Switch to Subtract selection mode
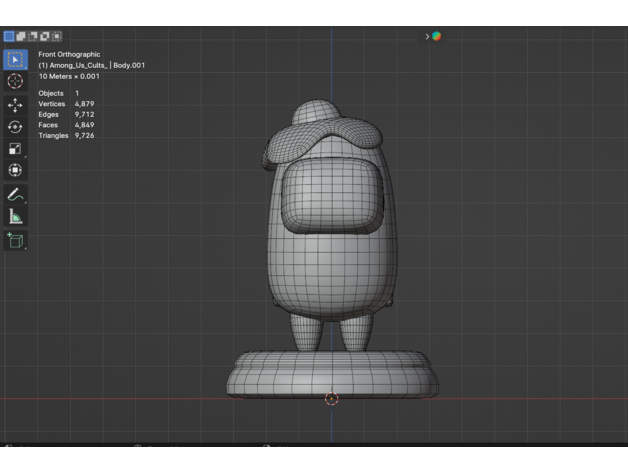Screen dimensions: 628x472 click(x=32, y=37)
